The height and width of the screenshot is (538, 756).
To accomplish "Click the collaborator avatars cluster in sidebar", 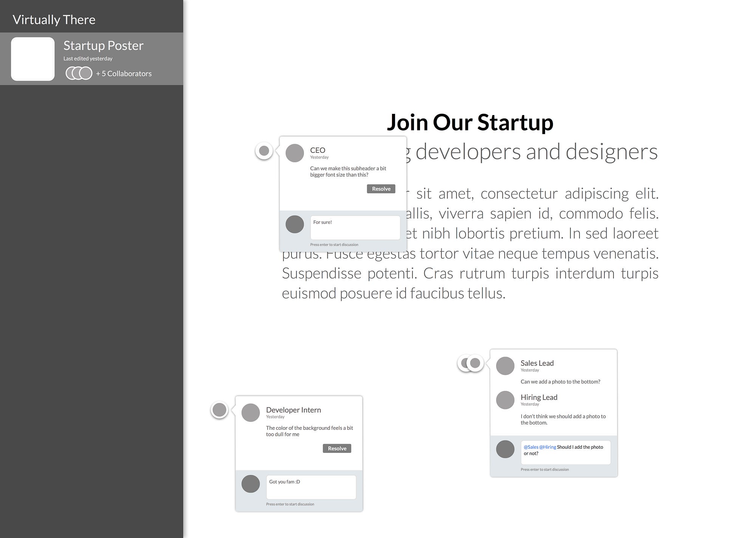I will click(x=79, y=73).
